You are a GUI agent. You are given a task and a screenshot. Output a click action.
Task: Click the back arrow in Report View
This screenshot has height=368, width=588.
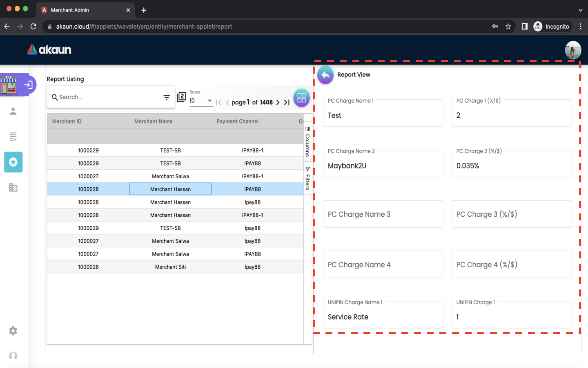(325, 75)
